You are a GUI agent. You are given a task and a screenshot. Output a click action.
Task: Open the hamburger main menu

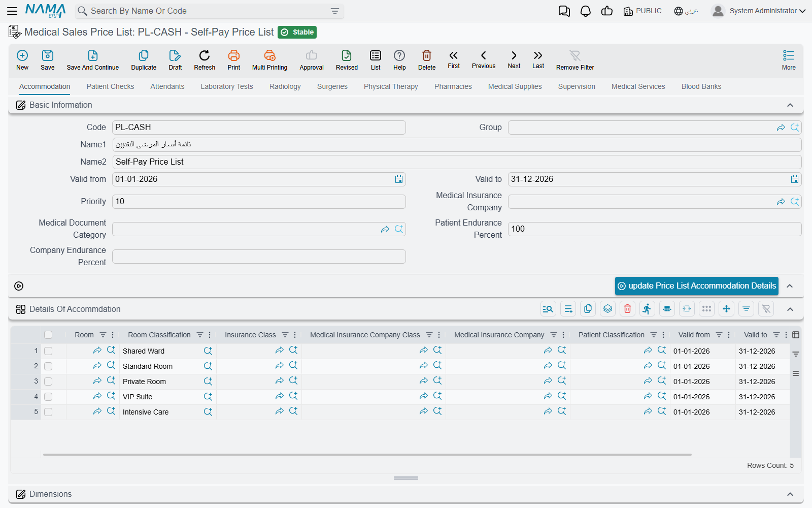[12, 11]
